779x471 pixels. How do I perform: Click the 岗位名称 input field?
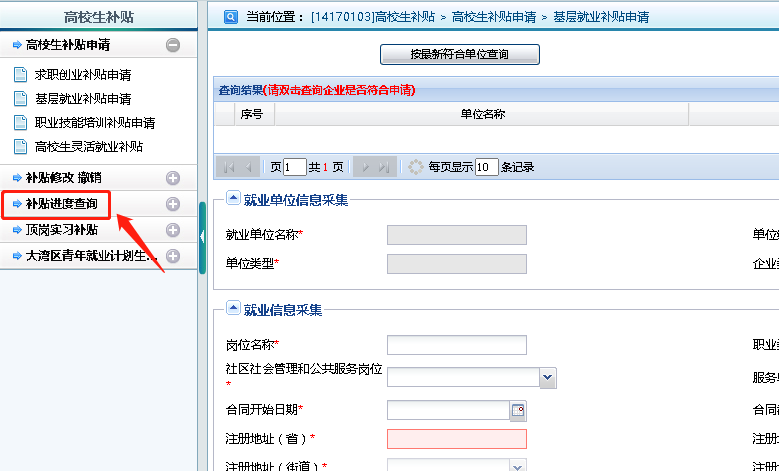pyautogui.click(x=457, y=345)
